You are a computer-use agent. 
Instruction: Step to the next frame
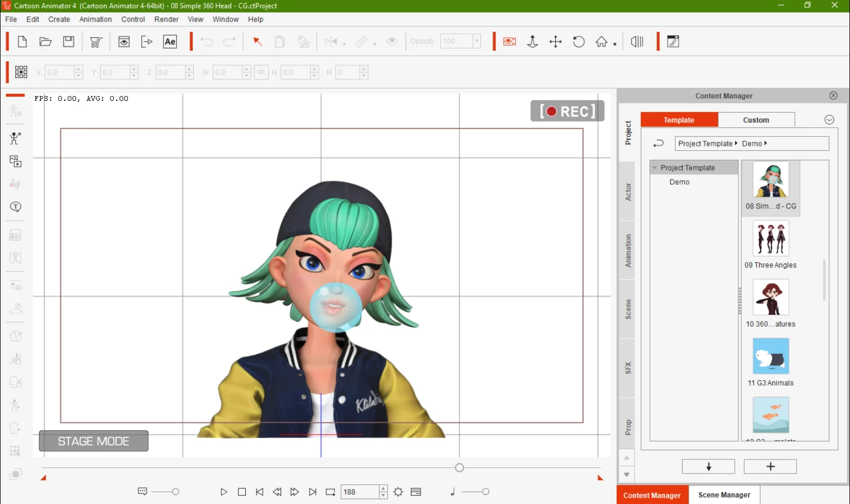coord(295,492)
